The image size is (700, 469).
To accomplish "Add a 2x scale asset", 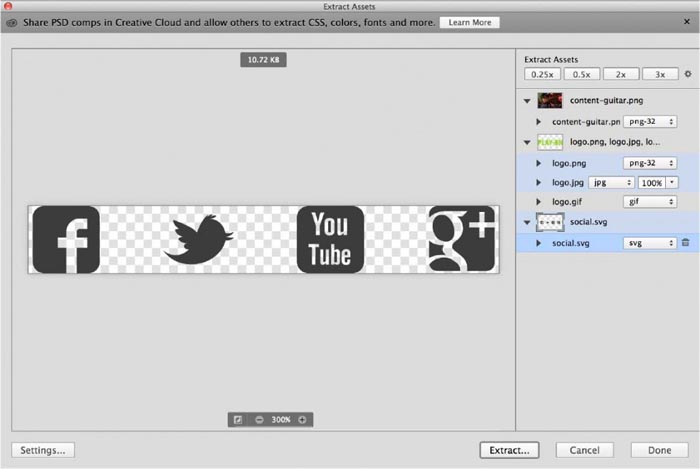I will [x=621, y=75].
